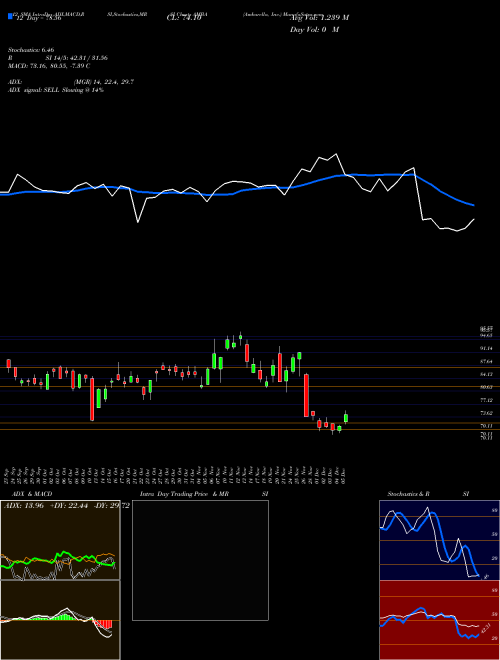Click the 87.64 price axis label

pos(486,361)
